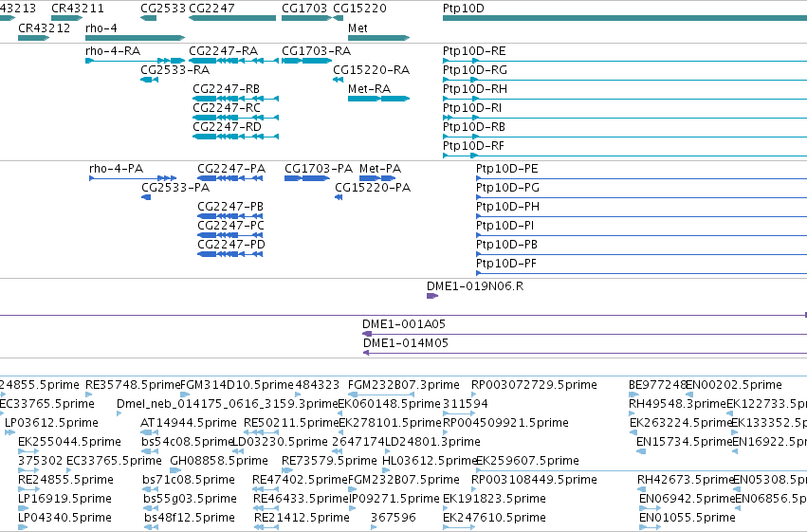Open protein CG1703-PA

tap(319, 168)
